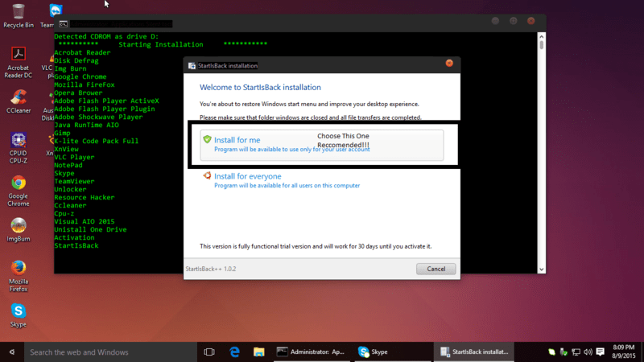Click 'Activation' console line
The image size is (644, 362).
(x=74, y=237)
